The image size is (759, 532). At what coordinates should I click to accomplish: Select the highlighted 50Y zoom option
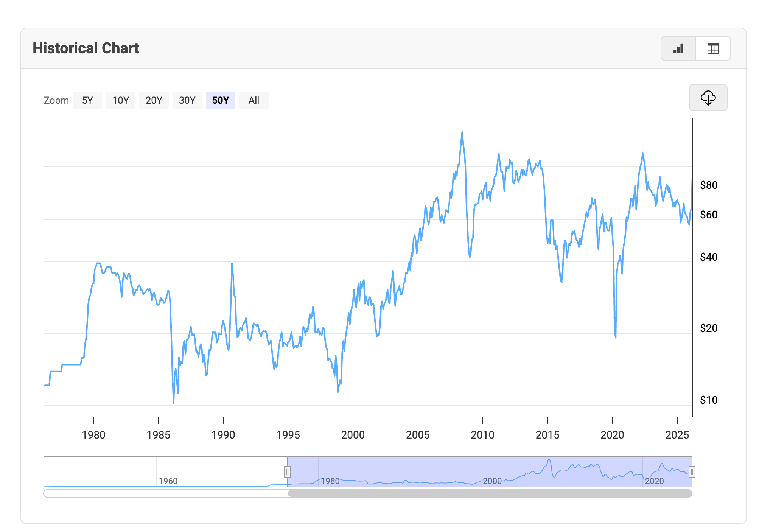[221, 100]
